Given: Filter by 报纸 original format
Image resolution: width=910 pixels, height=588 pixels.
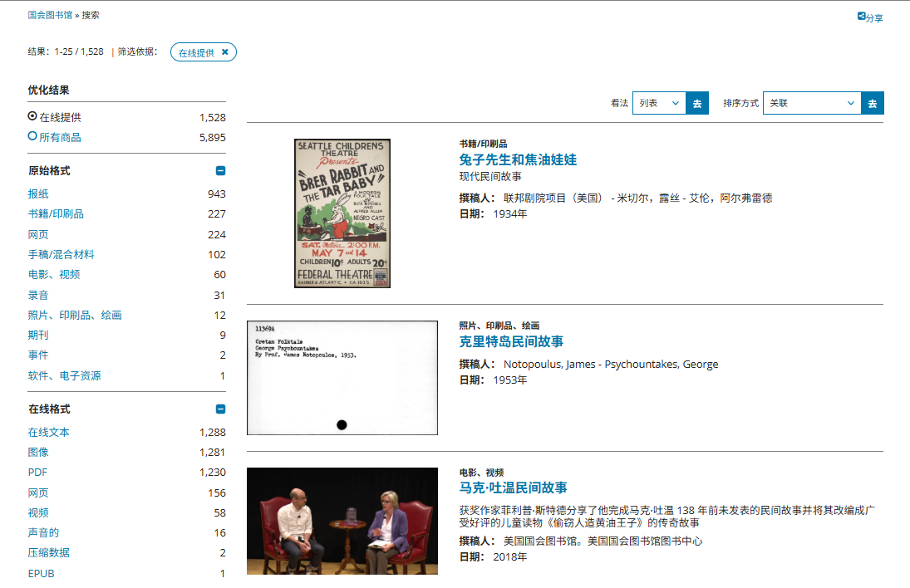Looking at the screenshot, I should pyautogui.click(x=38, y=194).
